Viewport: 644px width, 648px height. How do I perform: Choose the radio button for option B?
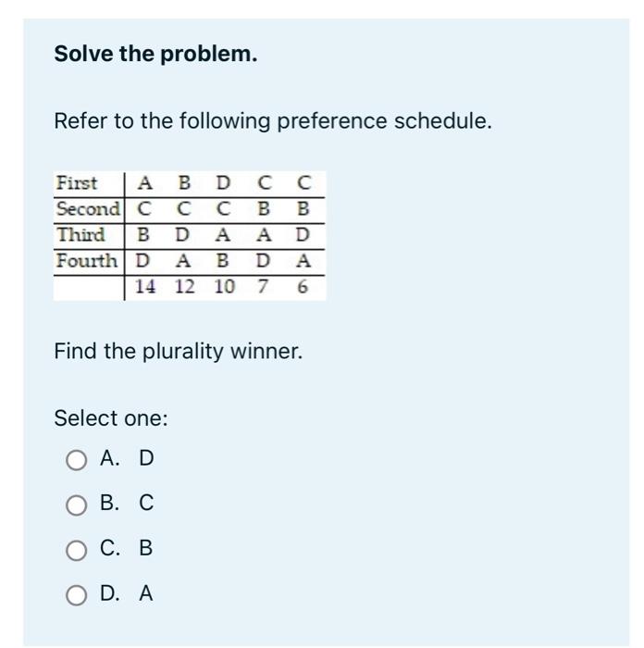point(77,505)
